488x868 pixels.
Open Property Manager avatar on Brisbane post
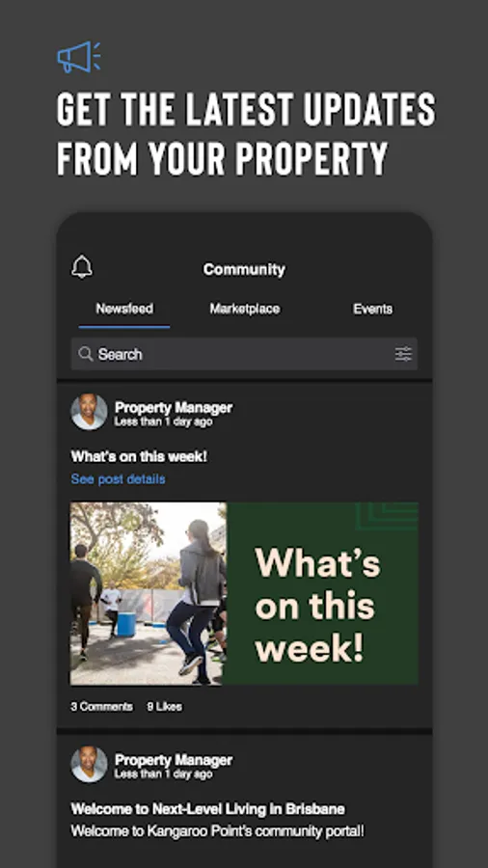[x=89, y=764]
